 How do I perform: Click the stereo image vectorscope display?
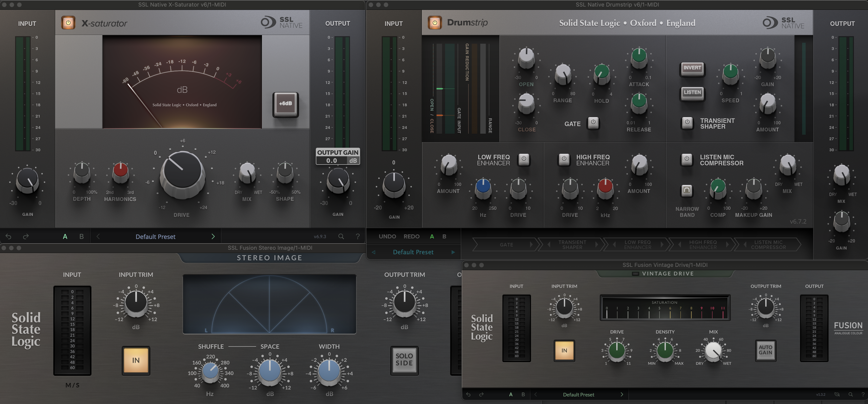click(x=269, y=304)
